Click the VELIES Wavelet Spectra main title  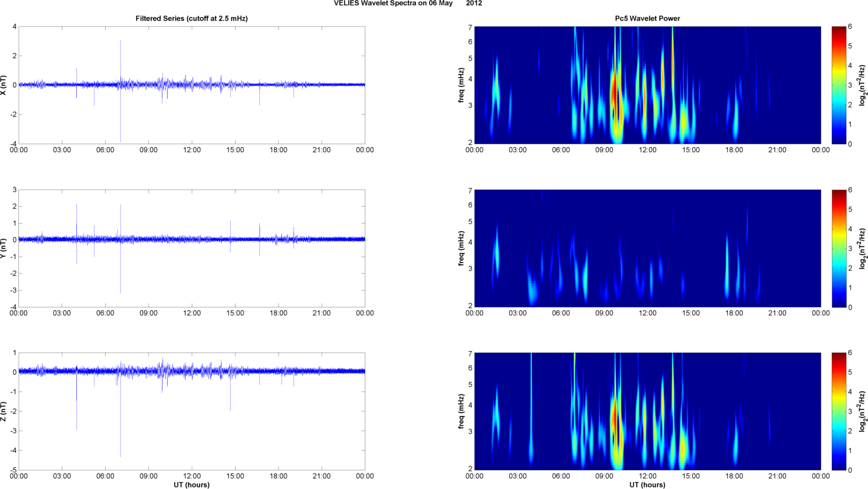pyautogui.click(x=408, y=3)
